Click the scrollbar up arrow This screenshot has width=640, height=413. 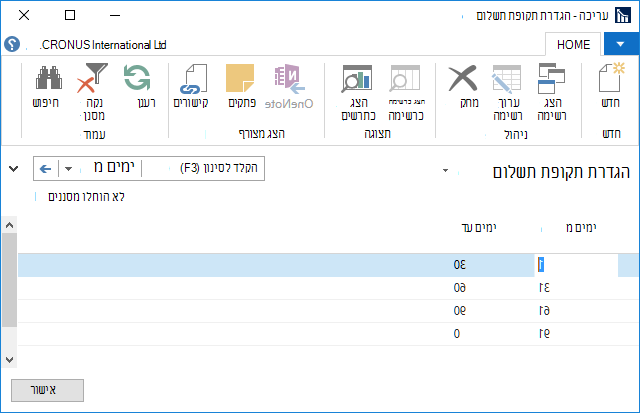9,225
